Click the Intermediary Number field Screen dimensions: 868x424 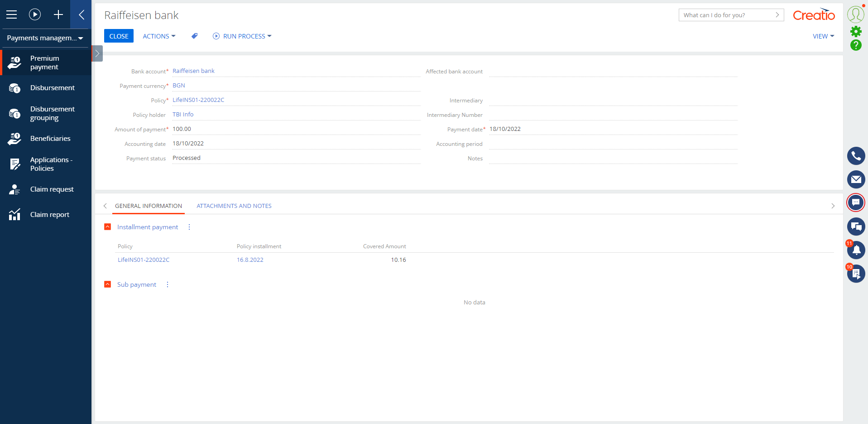tap(613, 115)
